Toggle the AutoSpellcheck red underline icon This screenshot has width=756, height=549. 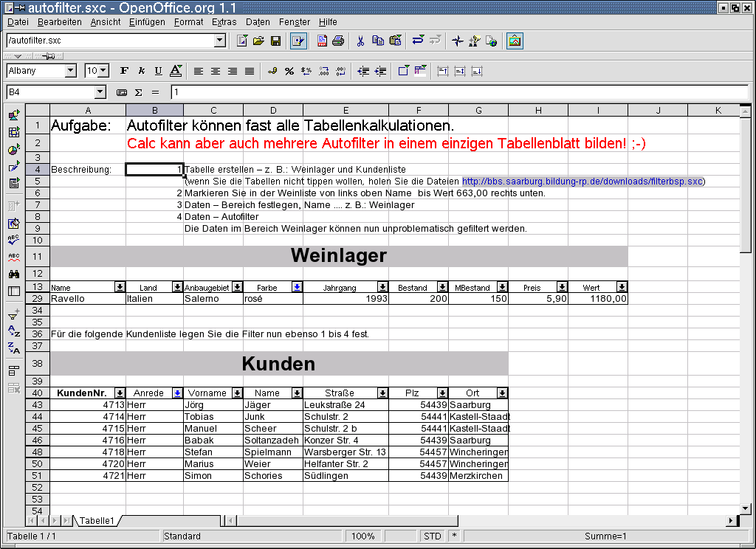[x=13, y=257]
